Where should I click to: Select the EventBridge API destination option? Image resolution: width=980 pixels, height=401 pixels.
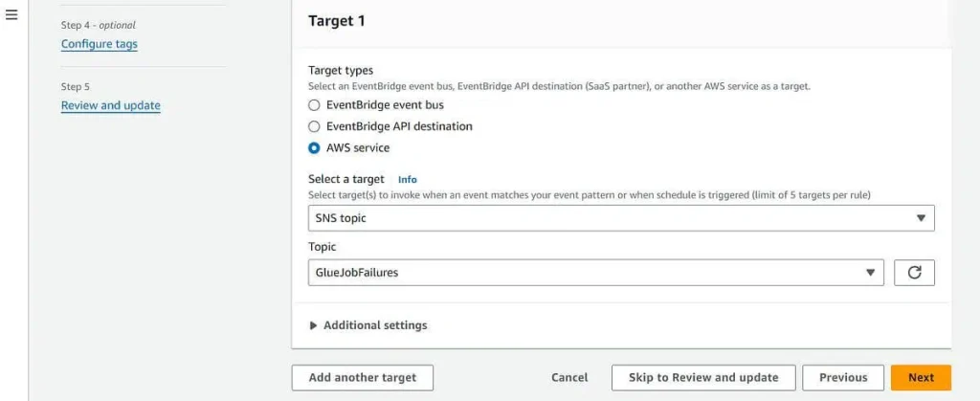[314, 126]
